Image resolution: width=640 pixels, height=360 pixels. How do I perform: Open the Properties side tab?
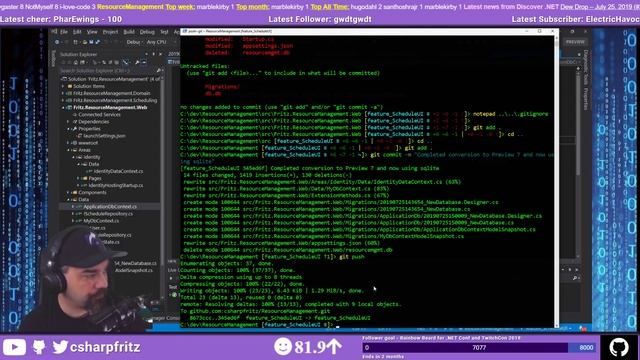click(586, 99)
